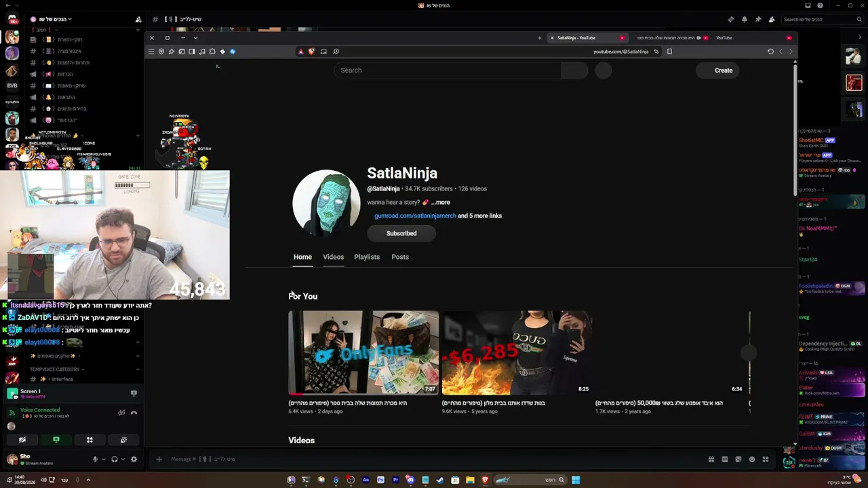Screen dimensions: 868x488
Task: Toggle the browser sidebar panel icon
Action: (192, 52)
